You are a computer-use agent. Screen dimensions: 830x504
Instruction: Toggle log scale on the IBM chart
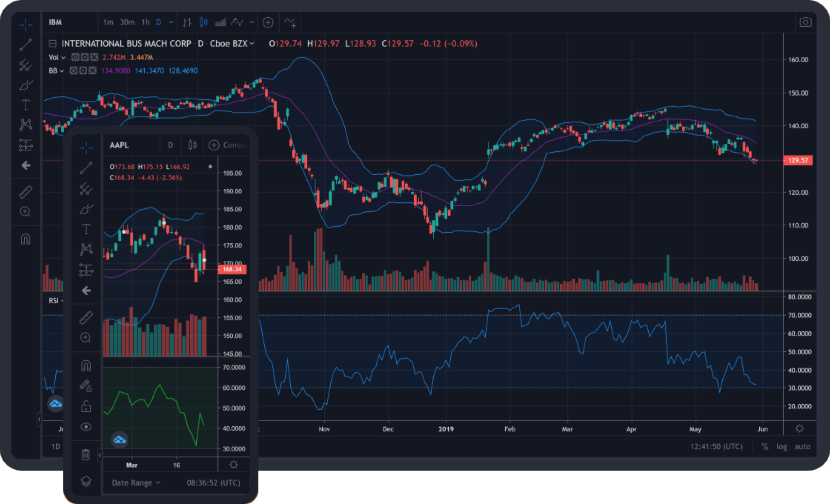pos(781,446)
